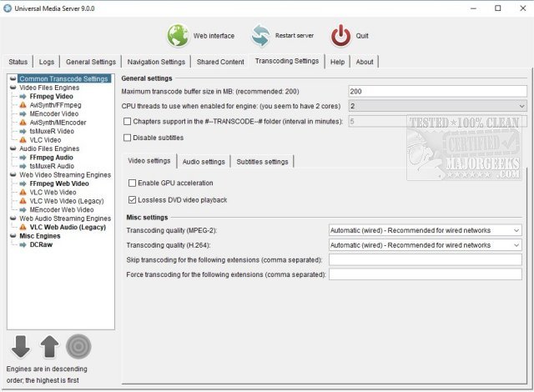Click Skip transcoding extensions field
Screen dimensions: 534x392
coord(425,259)
